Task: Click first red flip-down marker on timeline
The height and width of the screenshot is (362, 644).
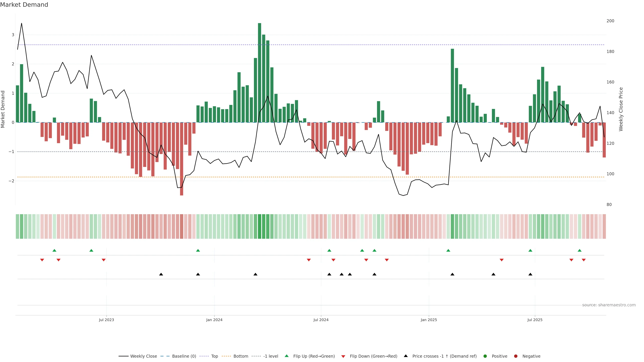Action: [42, 260]
